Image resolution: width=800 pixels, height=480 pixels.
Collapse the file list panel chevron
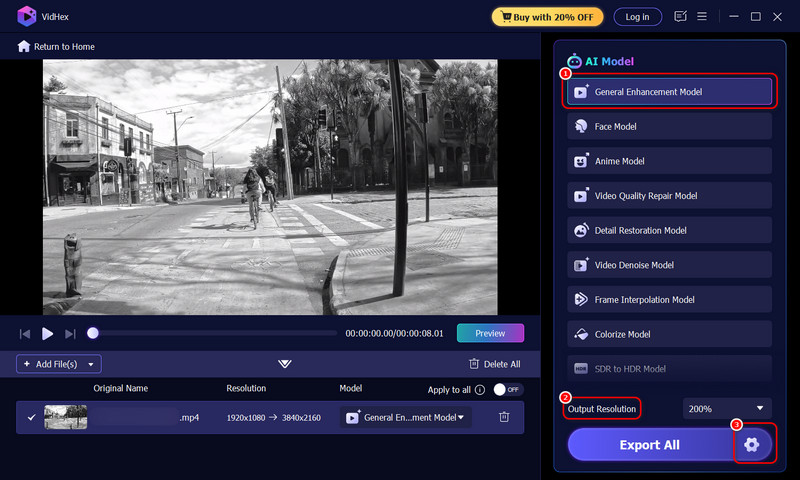[285, 364]
